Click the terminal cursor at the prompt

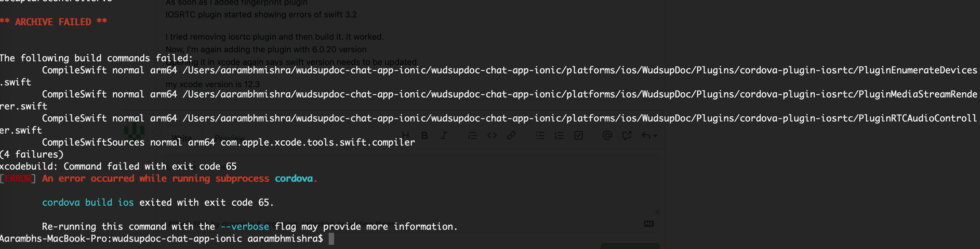tap(331, 239)
